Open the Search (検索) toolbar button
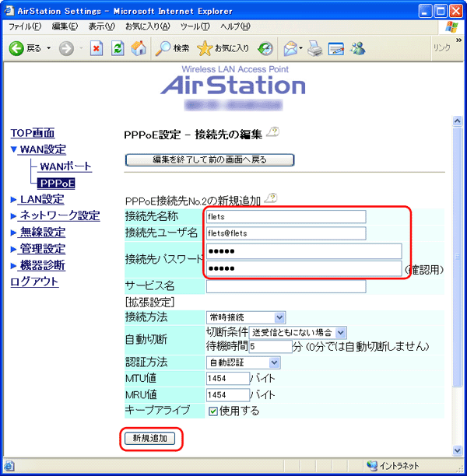This screenshot has height=476, width=467. pyautogui.click(x=172, y=48)
